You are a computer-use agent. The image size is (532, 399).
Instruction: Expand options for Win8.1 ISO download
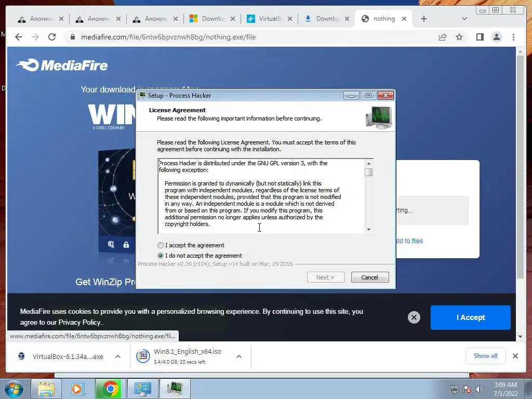[x=239, y=356]
